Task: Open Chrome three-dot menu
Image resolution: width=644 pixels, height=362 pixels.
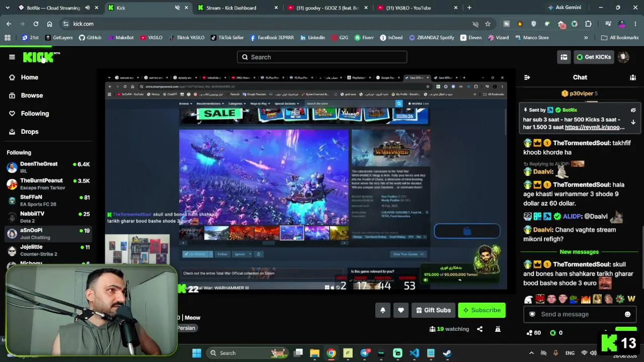Action: coord(636,24)
